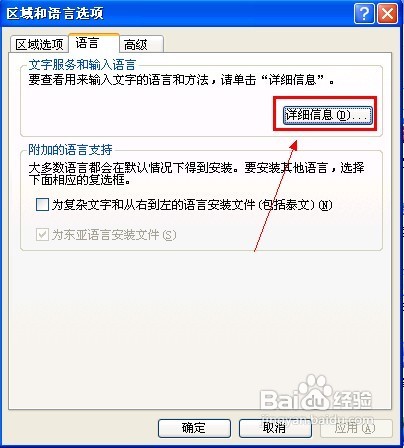Apply settings with 应用(A) button
Screen dimensions: 404x448
click(x=356, y=428)
